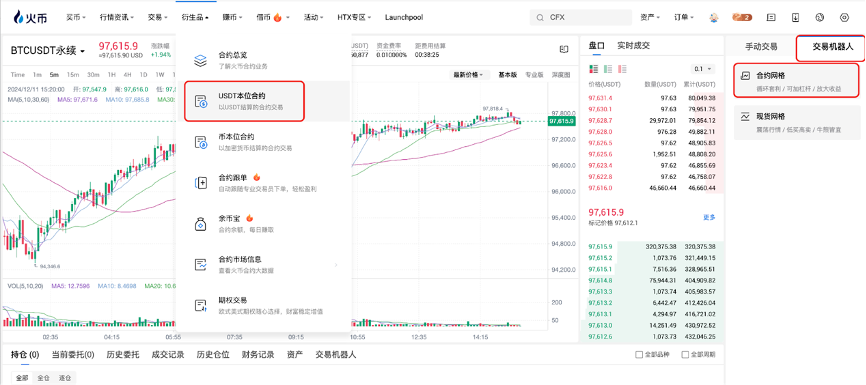The width and height of the screenshot is (866, 385).
Task: Choose USDT本位合约 from the derivatives menu
Action: coord(244,101)
